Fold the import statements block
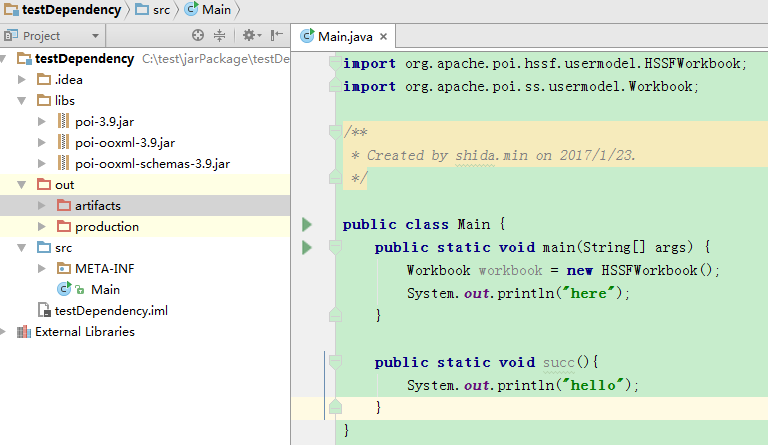 pos(335,63)
